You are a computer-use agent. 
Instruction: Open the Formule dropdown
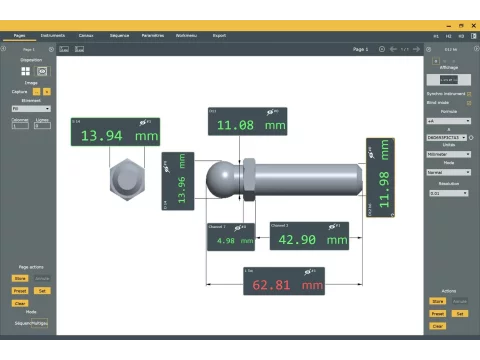tap(449, 121)
